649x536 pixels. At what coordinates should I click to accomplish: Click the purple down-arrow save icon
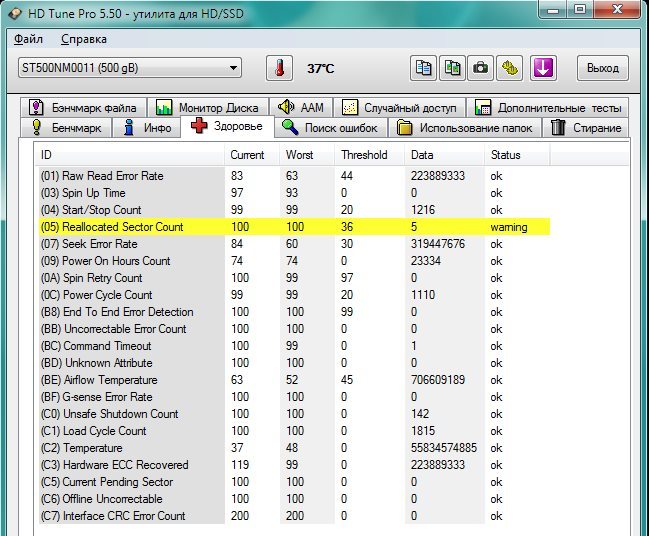543,68
